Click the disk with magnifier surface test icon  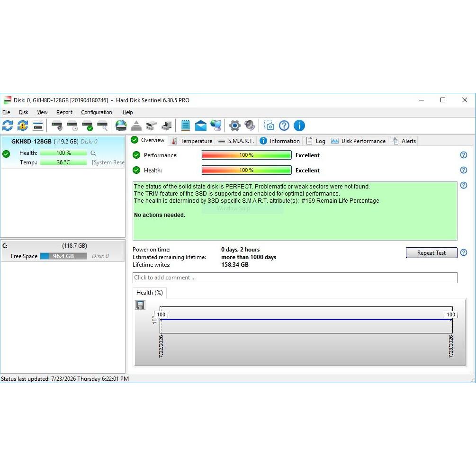point(103,126)
